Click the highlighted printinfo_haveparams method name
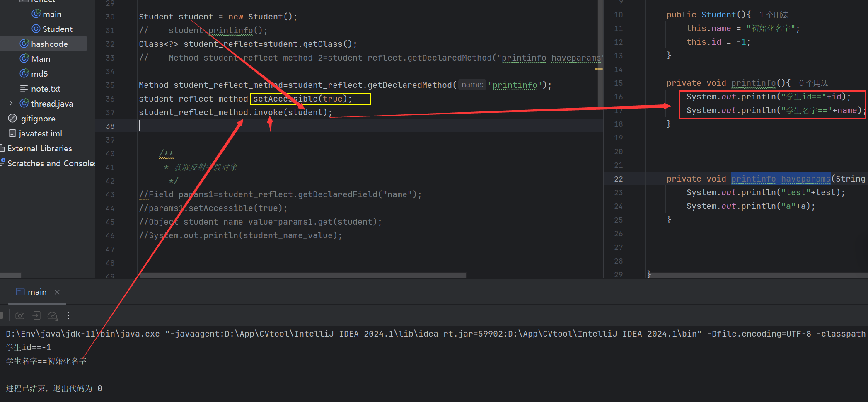The height and width of the screenshot is (402, 868). (781, 179)
